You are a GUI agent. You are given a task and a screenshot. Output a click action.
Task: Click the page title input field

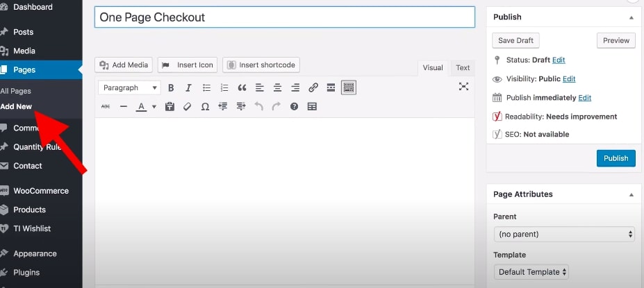pyautogui.click(x=284, y=17)
